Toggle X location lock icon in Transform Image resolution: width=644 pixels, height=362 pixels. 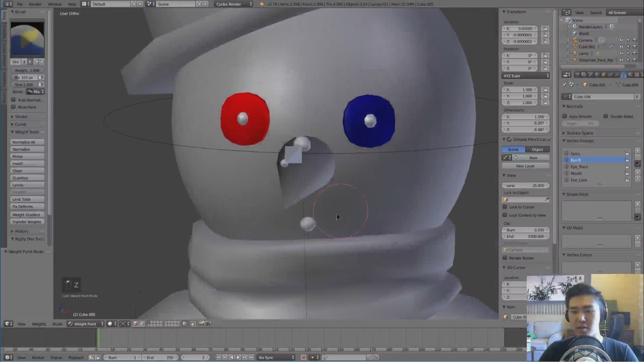coord(545,29)
